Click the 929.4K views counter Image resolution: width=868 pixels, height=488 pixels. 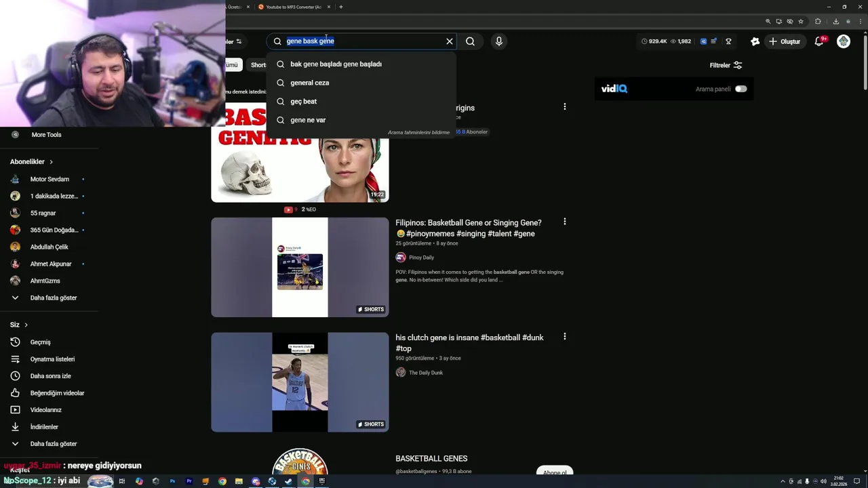coord(654,41)
